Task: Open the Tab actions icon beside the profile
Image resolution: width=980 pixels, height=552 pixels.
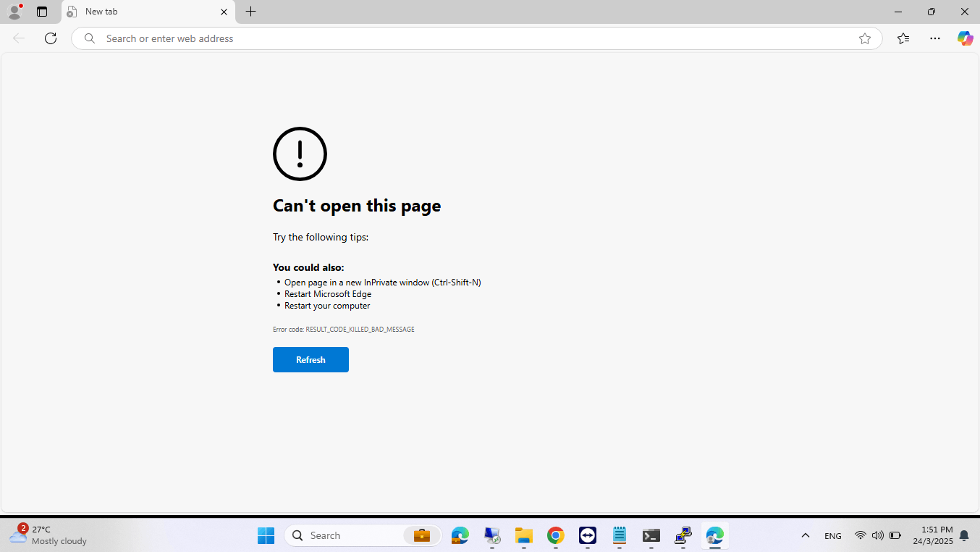Action: pos(41,12)
